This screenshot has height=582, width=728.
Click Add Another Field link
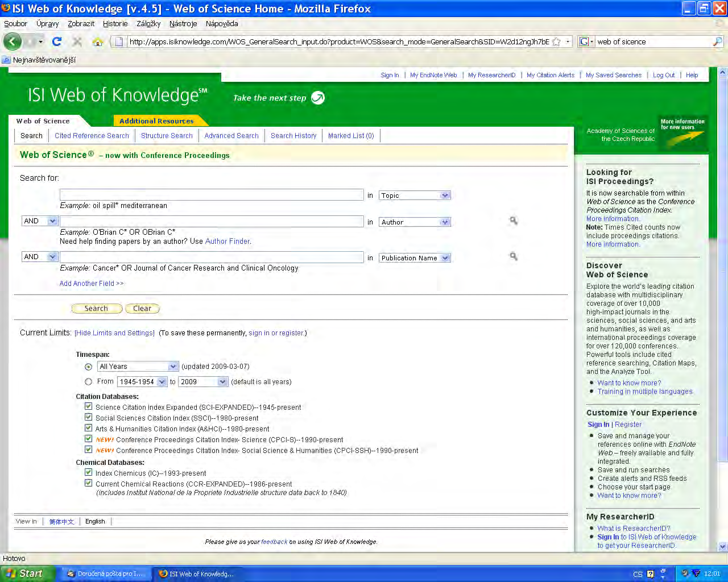tap(92, 284)
